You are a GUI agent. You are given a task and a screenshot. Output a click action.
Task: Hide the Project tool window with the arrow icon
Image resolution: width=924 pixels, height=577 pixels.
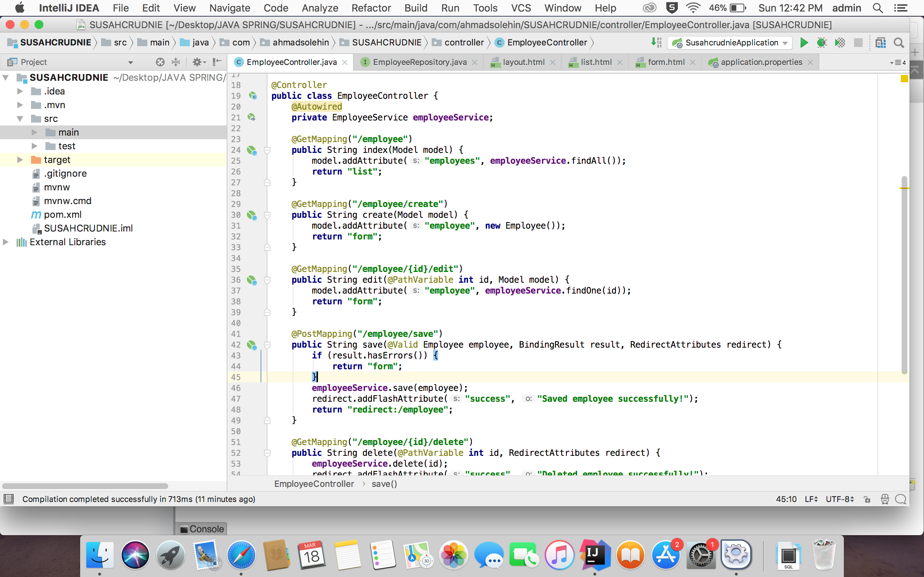click(217, 62)
